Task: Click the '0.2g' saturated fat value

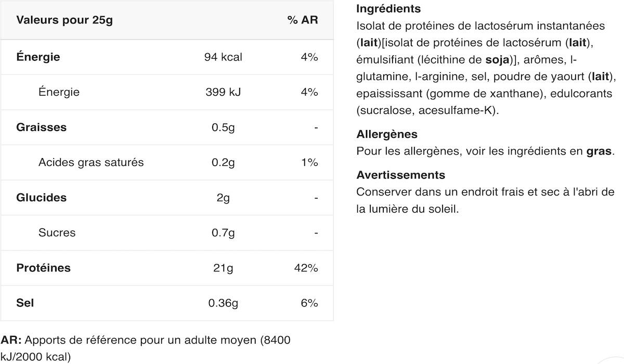Action: 223,162
